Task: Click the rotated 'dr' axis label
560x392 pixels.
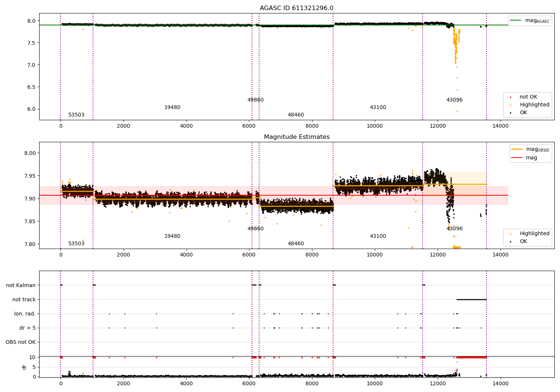Action: coord(24,367)
